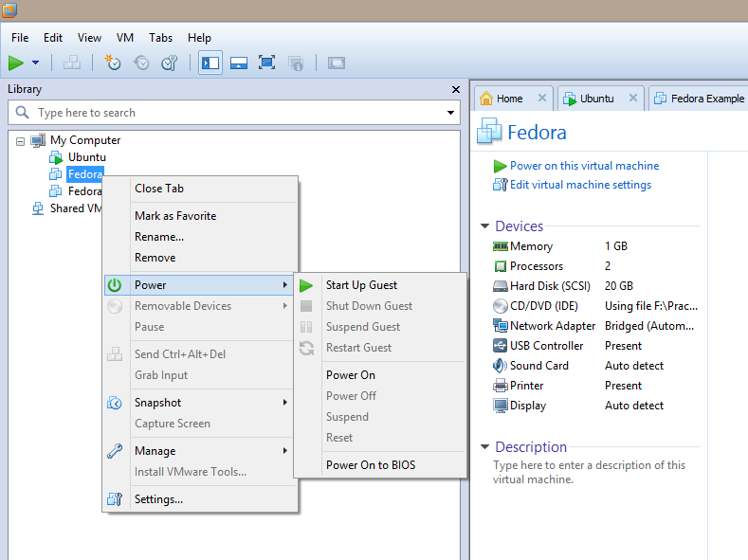Collapse the My Computer tree node
The width and height of the screenshot is (748, 560).
tap(20, 141)
